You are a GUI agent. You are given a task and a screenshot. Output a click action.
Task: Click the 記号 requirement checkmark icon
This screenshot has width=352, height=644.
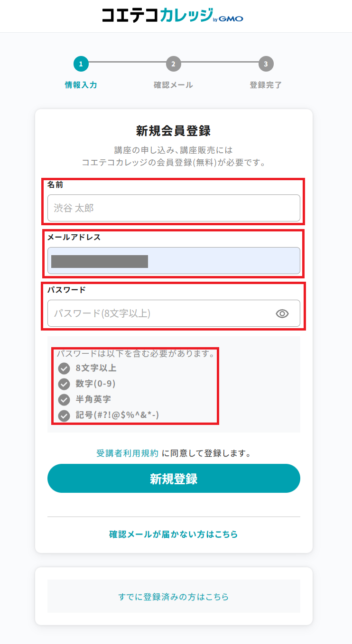[64, 416]
